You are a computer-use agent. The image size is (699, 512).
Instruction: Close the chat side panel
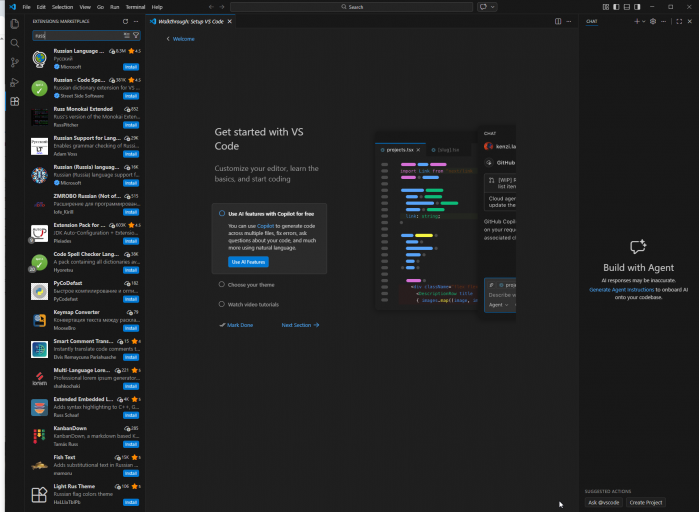pyautogui.click(x=690, y=21)
